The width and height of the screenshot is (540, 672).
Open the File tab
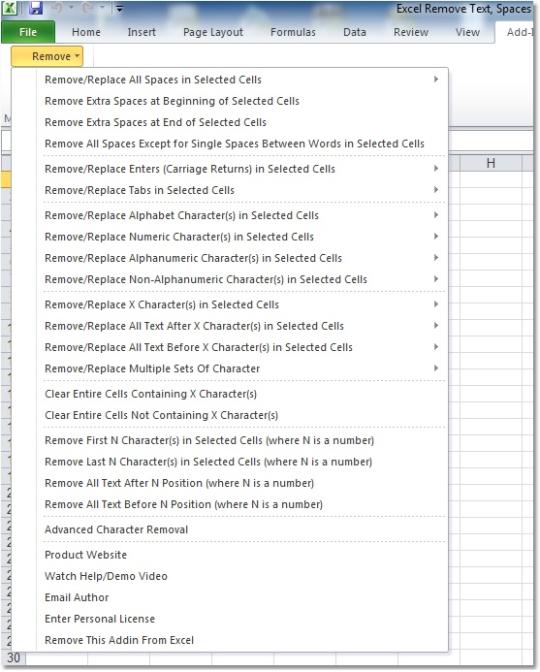point(28,32)
